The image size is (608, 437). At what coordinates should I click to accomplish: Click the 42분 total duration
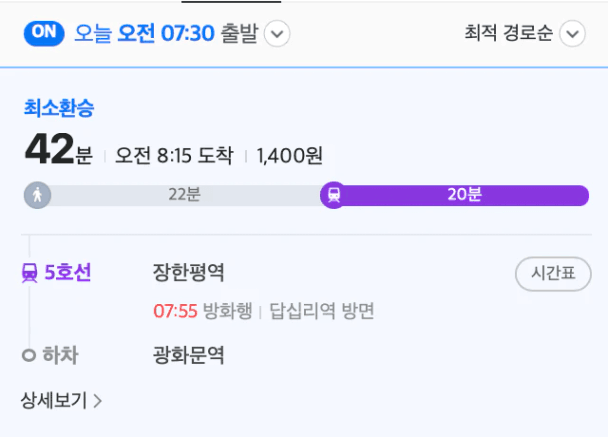(58, 152)
